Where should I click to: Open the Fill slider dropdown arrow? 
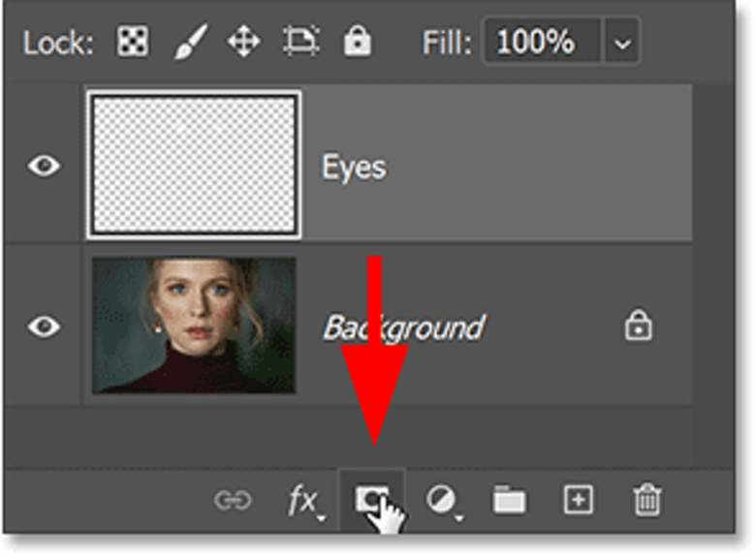pos(622,42)
